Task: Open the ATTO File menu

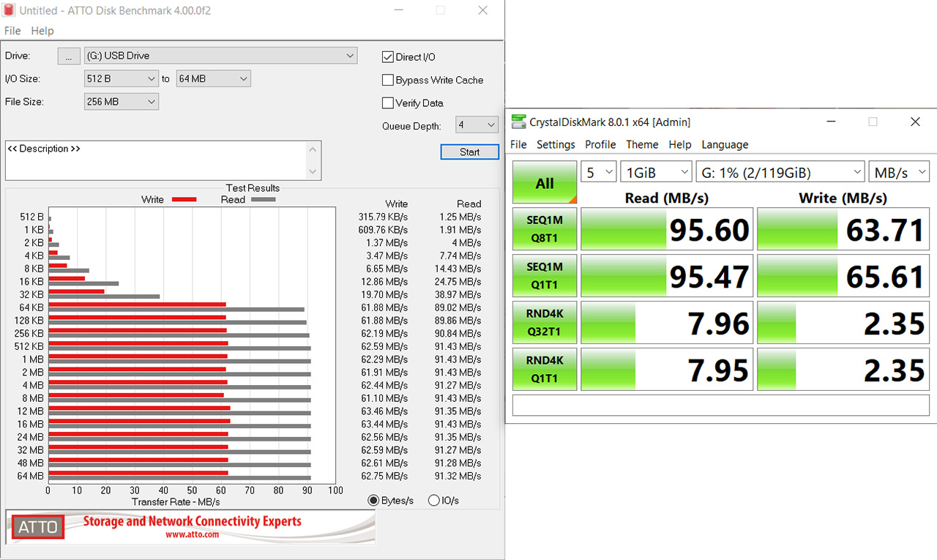Action: pyautogui.click(x=12, y=31)
